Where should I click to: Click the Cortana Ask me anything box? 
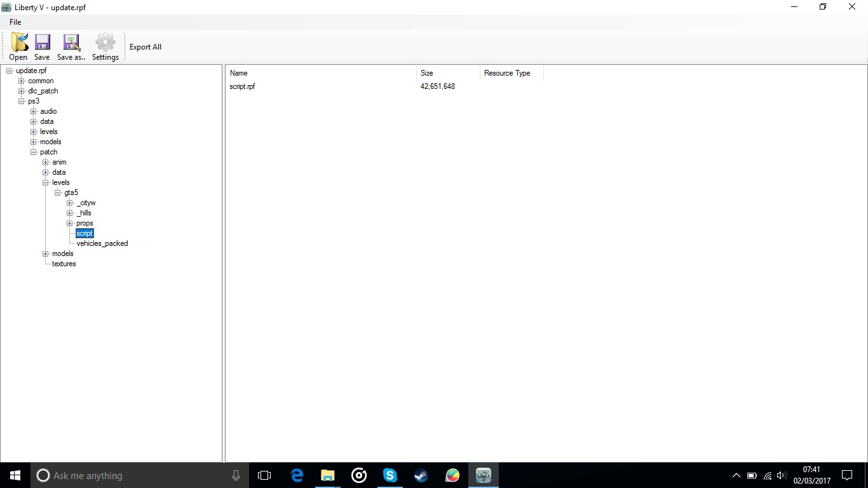click(139, 475)
